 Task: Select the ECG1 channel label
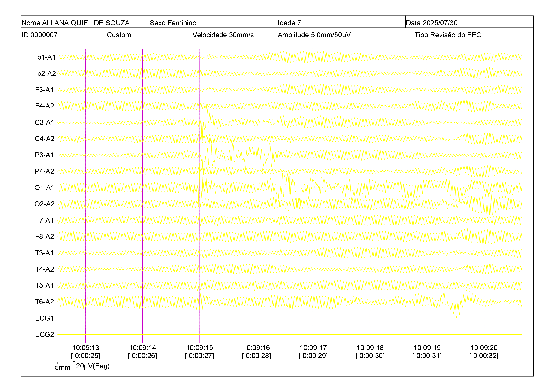pyautogui.click(x=45, y=318)
